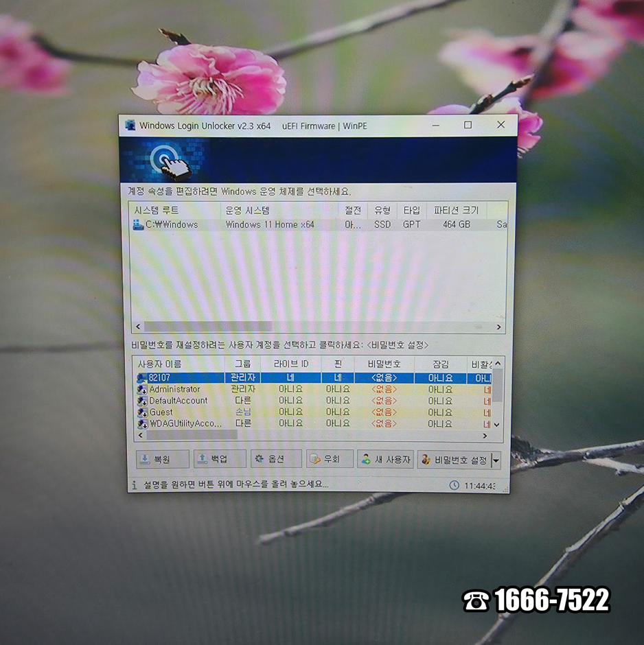Click the 비밀번호 설정 button
The image size is (644, 645).
click(455, 460)
